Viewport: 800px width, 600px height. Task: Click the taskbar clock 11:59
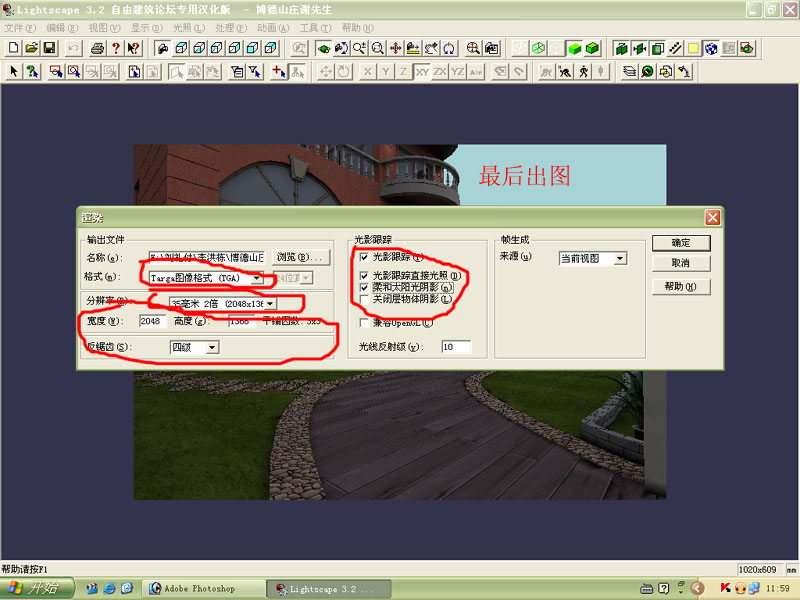778,588
